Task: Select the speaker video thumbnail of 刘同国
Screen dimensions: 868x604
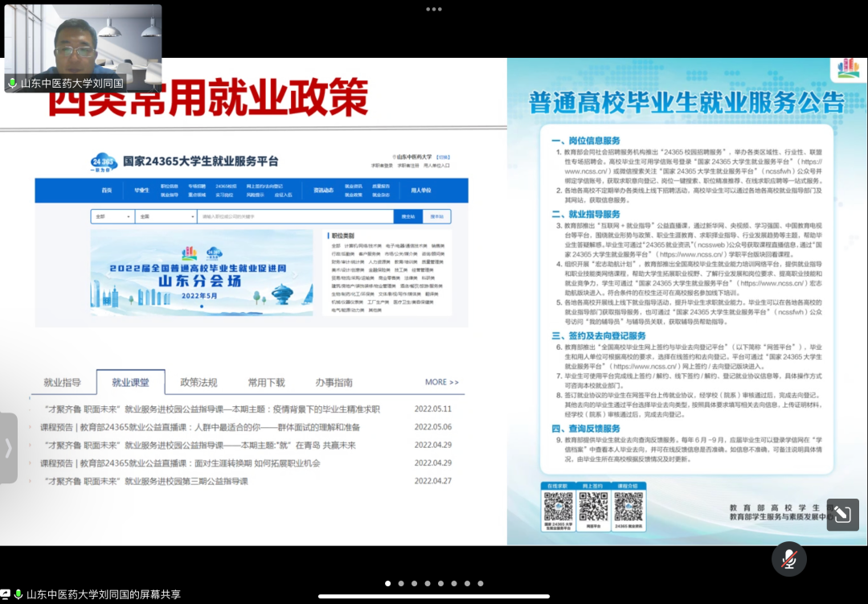Action: 83,48
